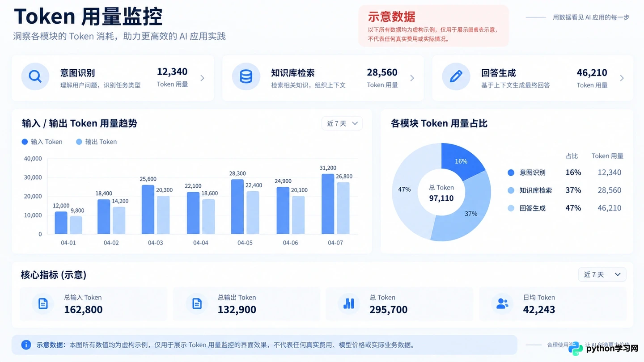Click the pencil icon for 回答生成

tap(456, 76)
